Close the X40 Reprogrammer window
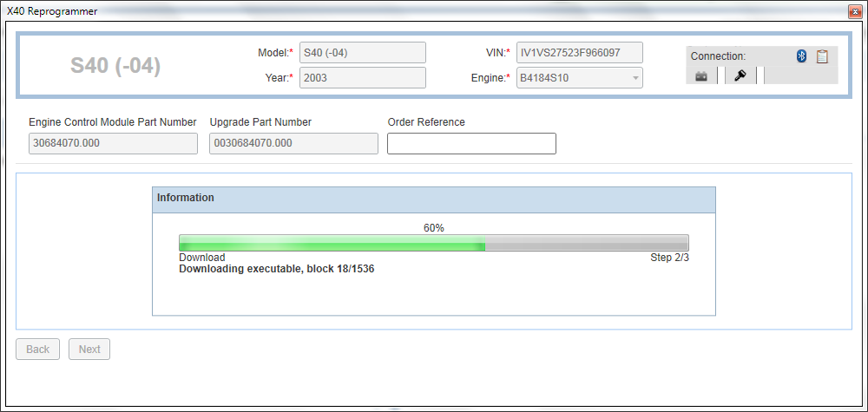The width and height of the screenshot is (868, 412). click(857, 11)
